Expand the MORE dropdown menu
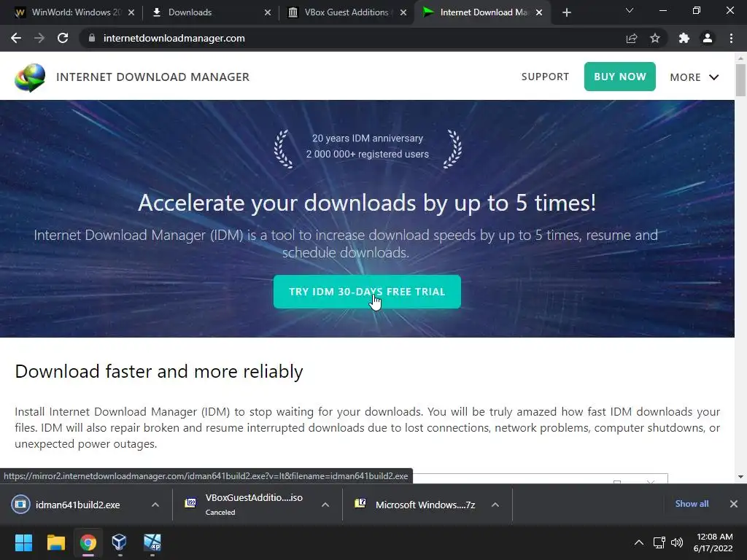 (x=694, y=77)
